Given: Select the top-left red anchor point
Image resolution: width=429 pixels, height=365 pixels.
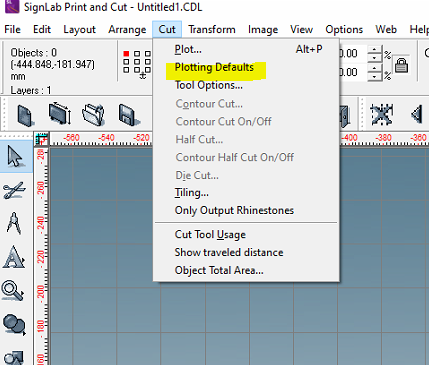Looking at the screenshot, I should coord(126,54).
